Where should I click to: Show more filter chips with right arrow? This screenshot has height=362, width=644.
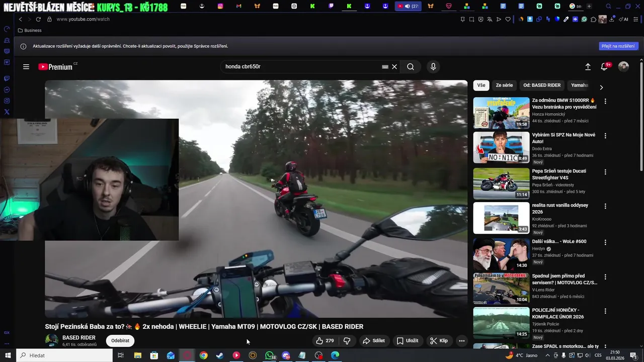601,87
